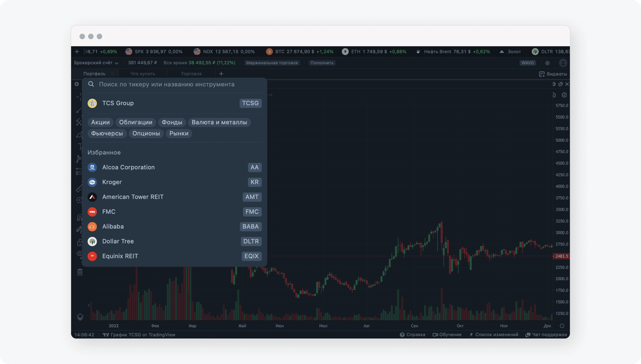Delete drawings with the trash icon
This screenshot has width=641, height=364.
80,272
